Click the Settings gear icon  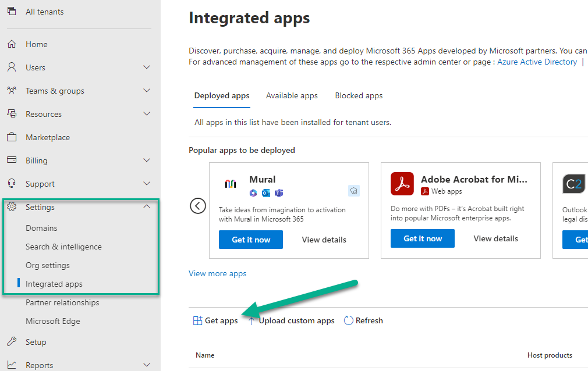[x=12, y=206]
